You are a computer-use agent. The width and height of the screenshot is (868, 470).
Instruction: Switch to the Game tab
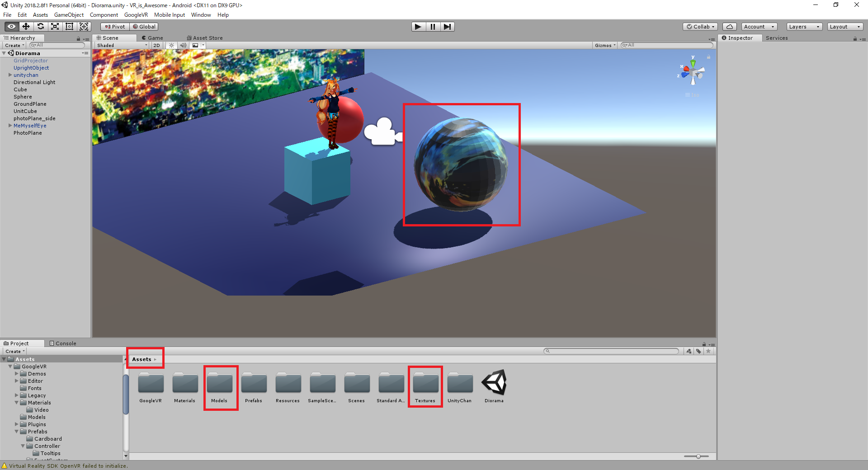point(152,38)
